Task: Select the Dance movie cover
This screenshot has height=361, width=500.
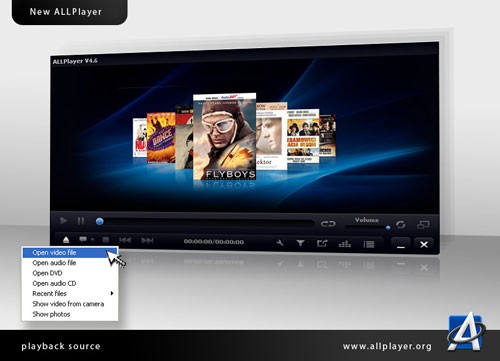Action: point(161,138)
